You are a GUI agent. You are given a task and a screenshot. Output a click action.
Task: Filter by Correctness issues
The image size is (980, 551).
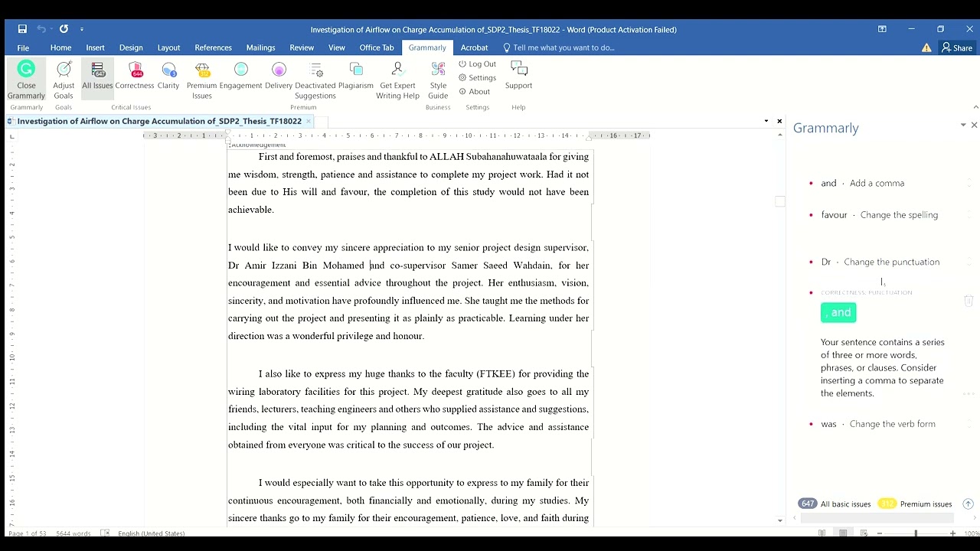click(x=135, y=77)
